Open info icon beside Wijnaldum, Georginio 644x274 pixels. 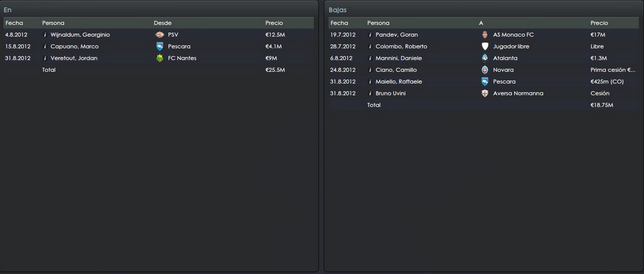[x=45, y=35]
